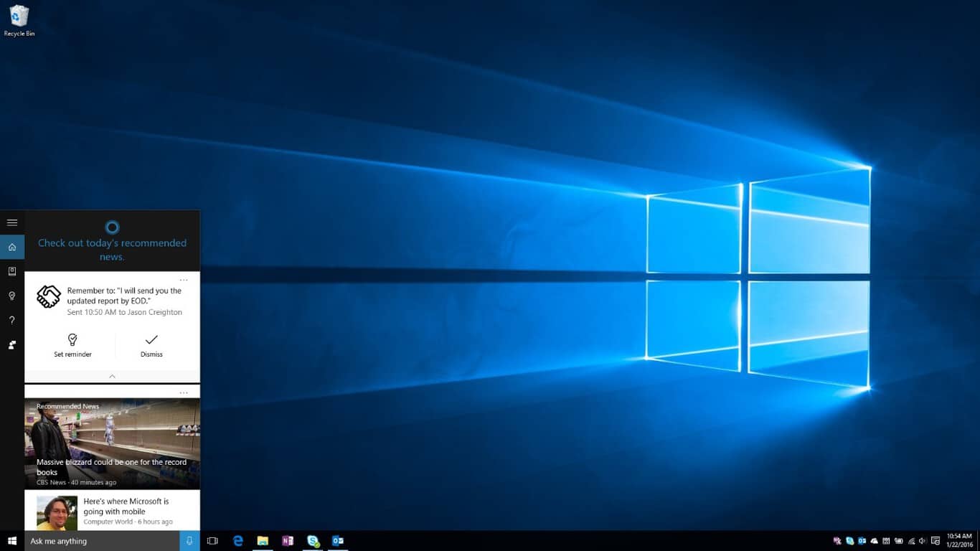The image size is (980, 551).
Task: Open the reminder card's ellipsis options
Action: click(184, 280)
